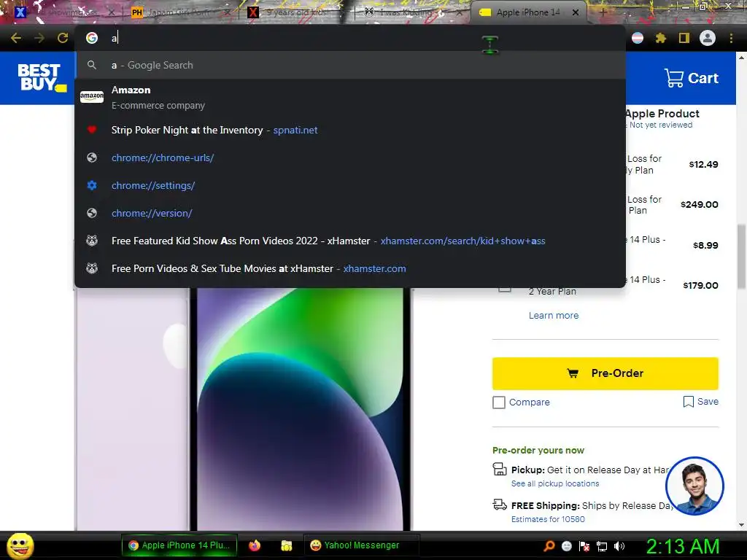The image size is (747, 560).
Task: Click the 2:13 AM clock
Action: click(x=683, y=546)
